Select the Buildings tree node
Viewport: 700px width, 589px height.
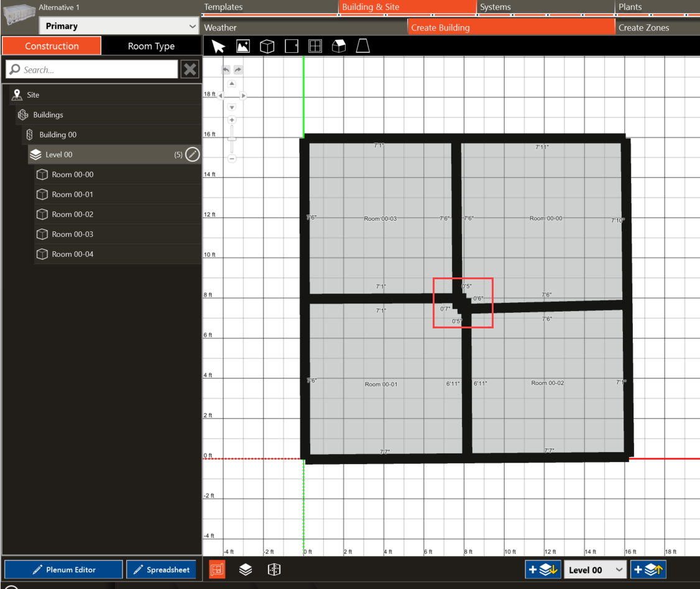pyautogui.click(x=109, y=115)
